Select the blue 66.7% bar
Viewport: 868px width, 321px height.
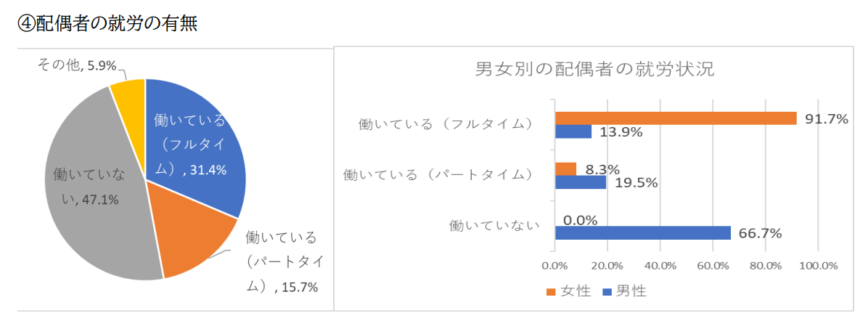(x=642, y=233)
